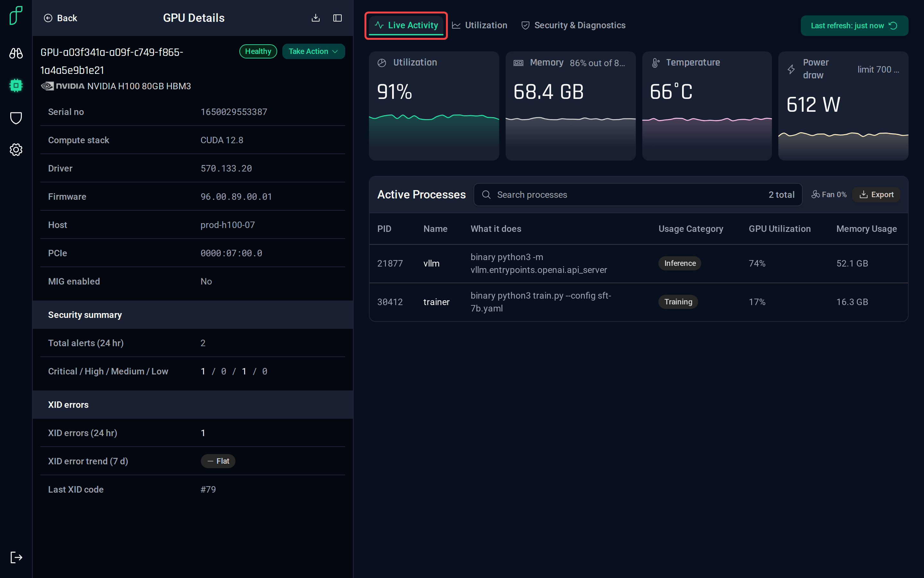Click the search magnifier icon
The image size is (924, 578).
[486, 195]
